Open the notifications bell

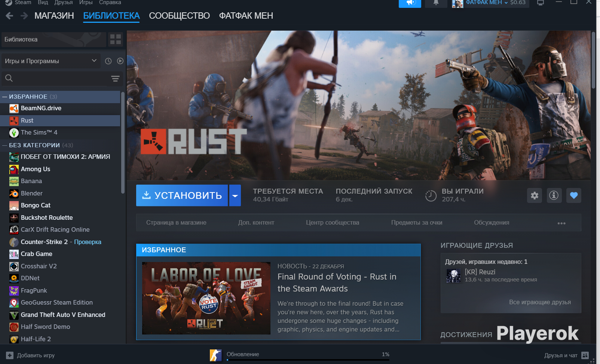pyautogui.click(x=436, y=3)
